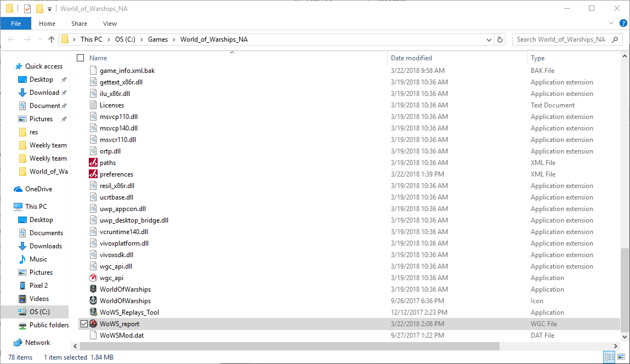Sort files by the Name column
This screenshot has height=364, width=630.
(98, 58)
